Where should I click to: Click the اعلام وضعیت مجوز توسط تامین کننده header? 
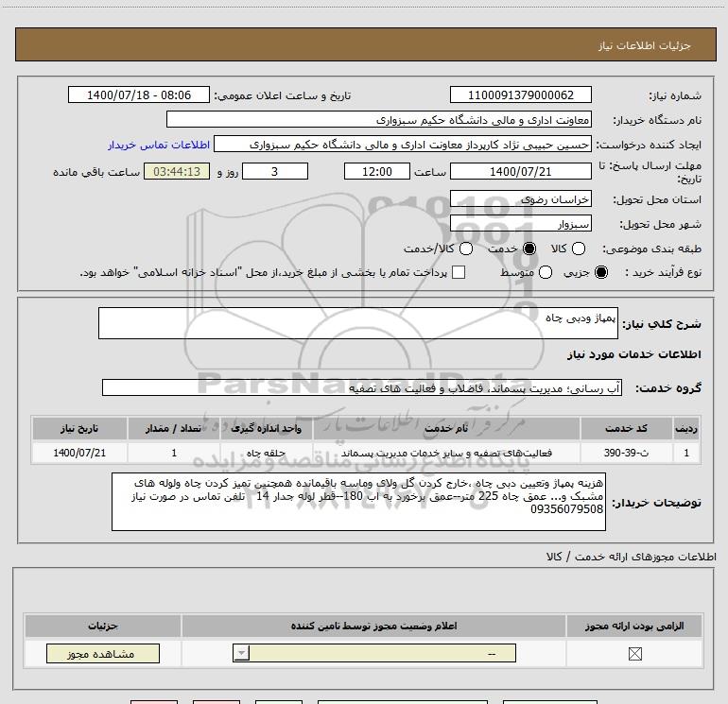click(373, 626)
